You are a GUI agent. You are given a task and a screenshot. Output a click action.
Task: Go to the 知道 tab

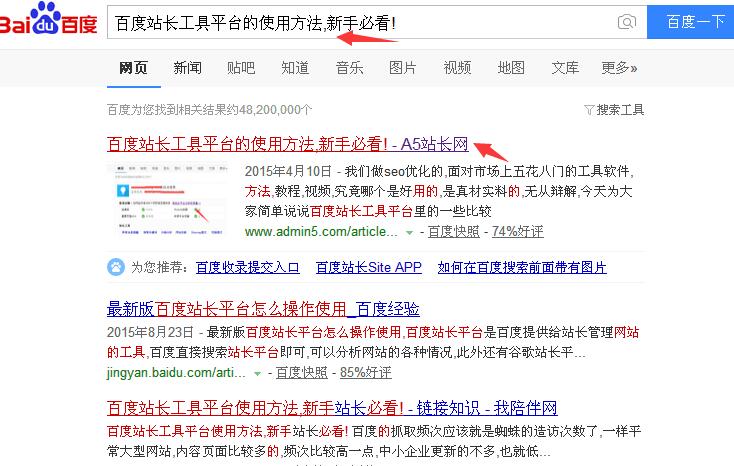click(x=295, y=68)
